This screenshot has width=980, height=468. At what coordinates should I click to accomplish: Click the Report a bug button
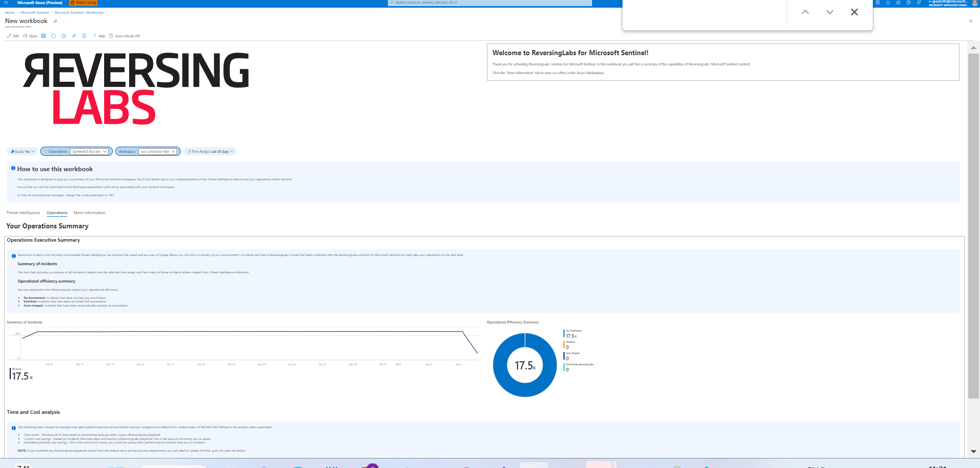(x=83, y=3)
